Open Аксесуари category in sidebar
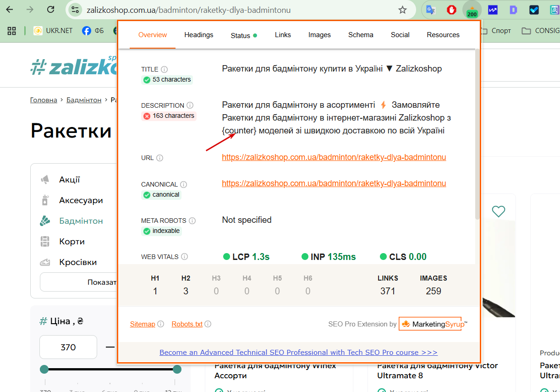The width and height of the screenshot is (560, 392). 81,200
